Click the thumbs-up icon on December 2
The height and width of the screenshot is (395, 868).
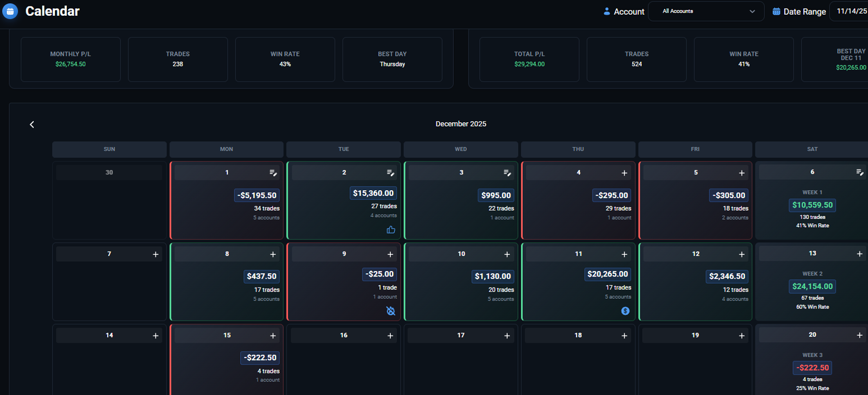391,230
